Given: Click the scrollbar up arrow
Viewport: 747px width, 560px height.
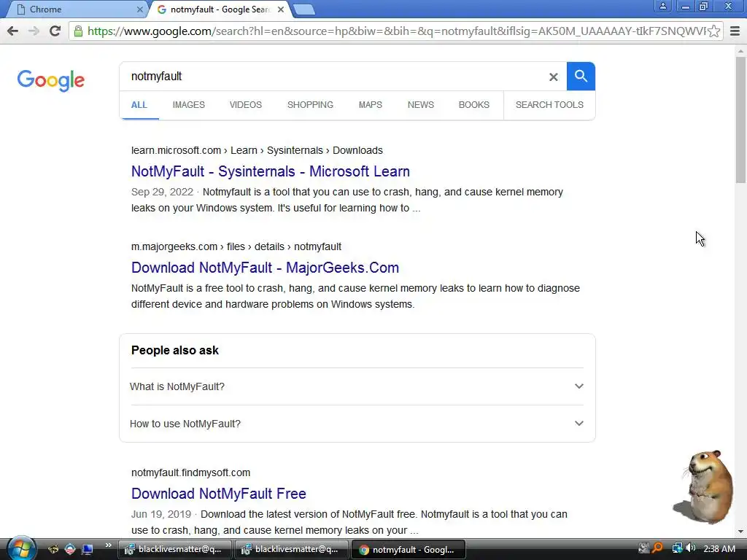Looking at the screenshot, I should [740, 50].
